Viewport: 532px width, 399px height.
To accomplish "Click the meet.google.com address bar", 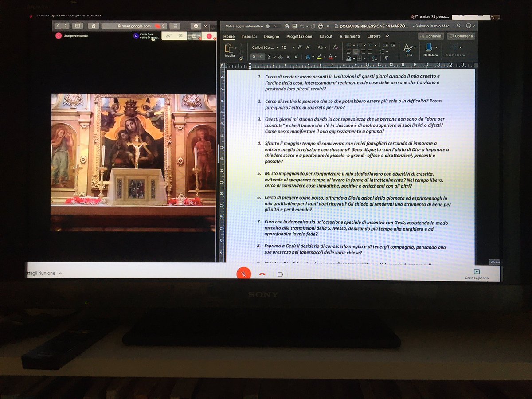I will pyautogui.click(x=134, y=26).
